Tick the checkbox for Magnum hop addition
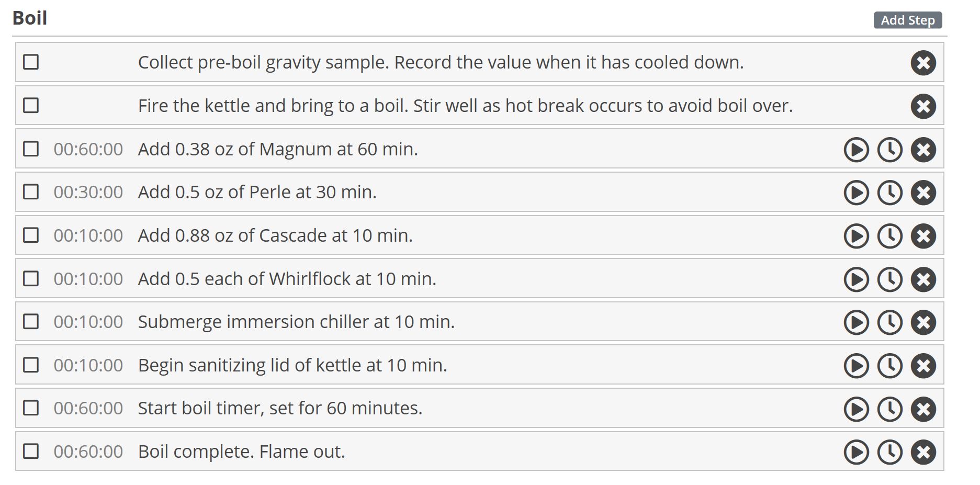 click(31, 149)
